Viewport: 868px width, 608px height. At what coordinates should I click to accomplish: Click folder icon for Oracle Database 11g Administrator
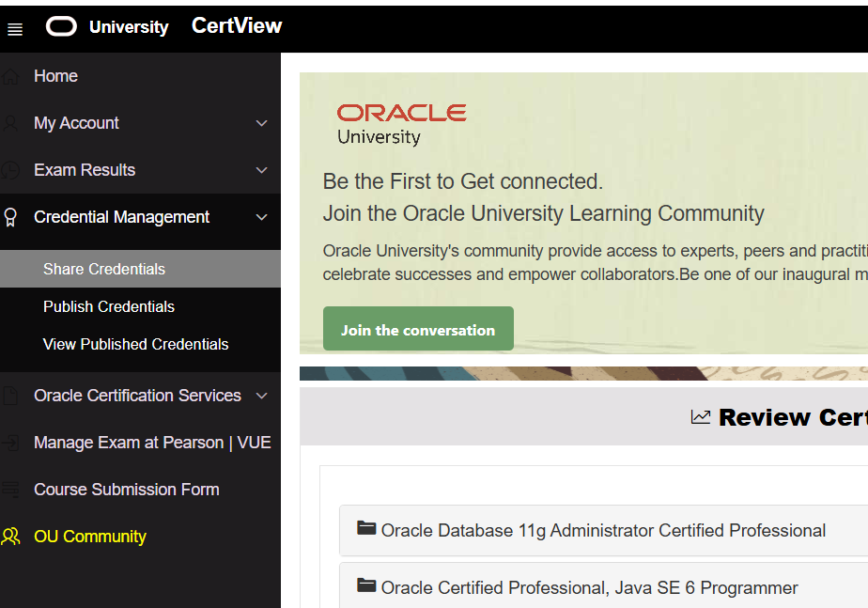(366, 528)
